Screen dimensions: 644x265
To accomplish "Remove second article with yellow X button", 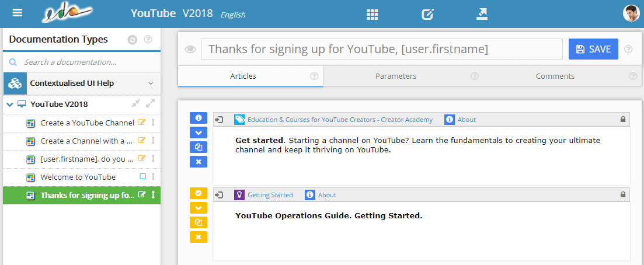I will (x=199, y=237).
